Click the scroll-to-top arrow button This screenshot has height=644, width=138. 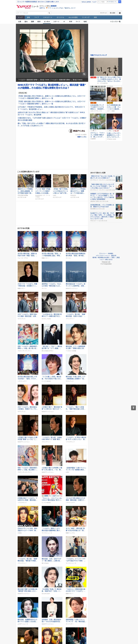pyautogui.click(x=133, y=408)
